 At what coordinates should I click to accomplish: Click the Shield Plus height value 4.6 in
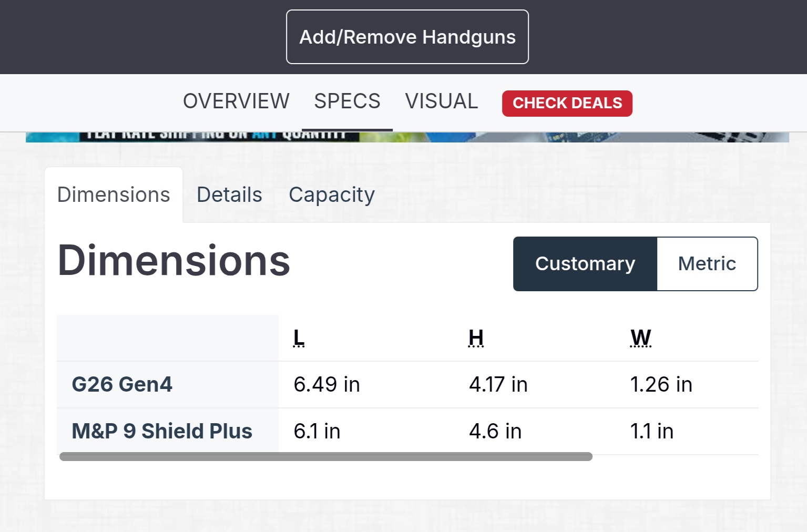(495, 431)
